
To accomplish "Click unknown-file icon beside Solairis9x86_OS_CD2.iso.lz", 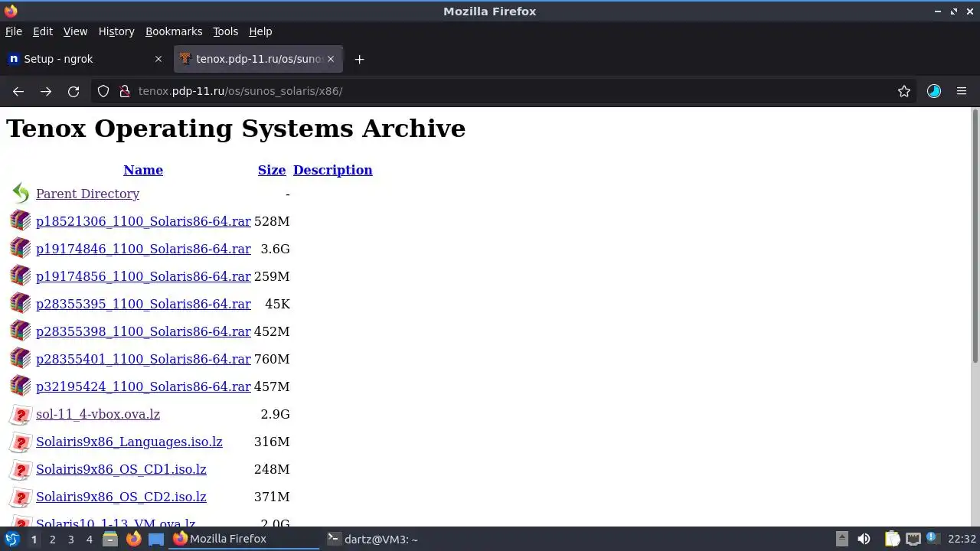I will click(21, 497).
